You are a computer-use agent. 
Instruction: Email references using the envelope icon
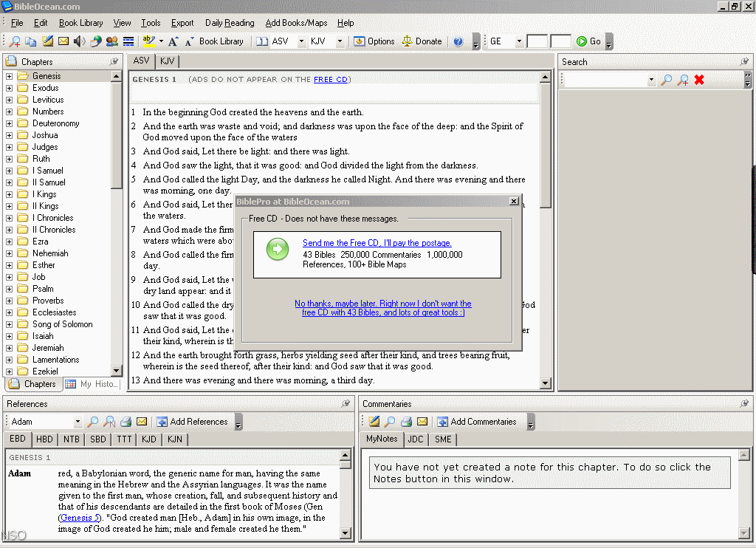[142, 422]
